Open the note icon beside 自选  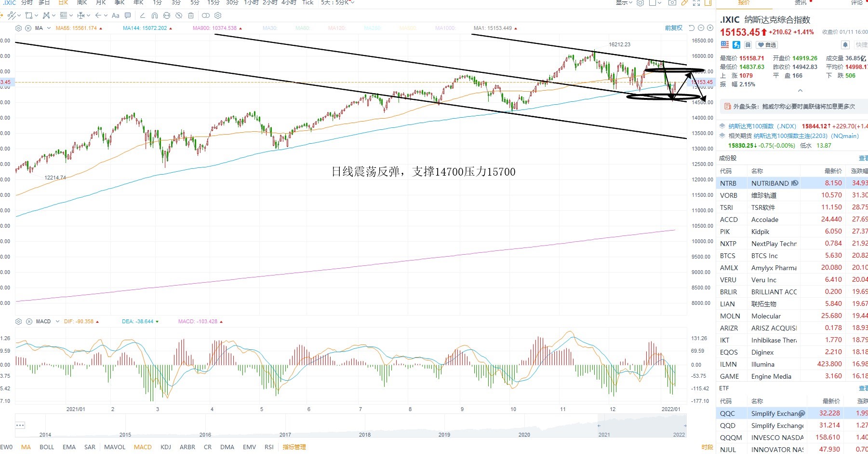click(748, 45)
